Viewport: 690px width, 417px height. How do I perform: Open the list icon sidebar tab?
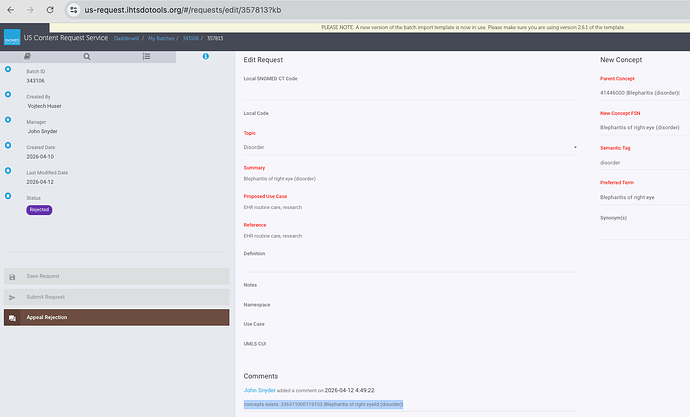click(147, 56)
